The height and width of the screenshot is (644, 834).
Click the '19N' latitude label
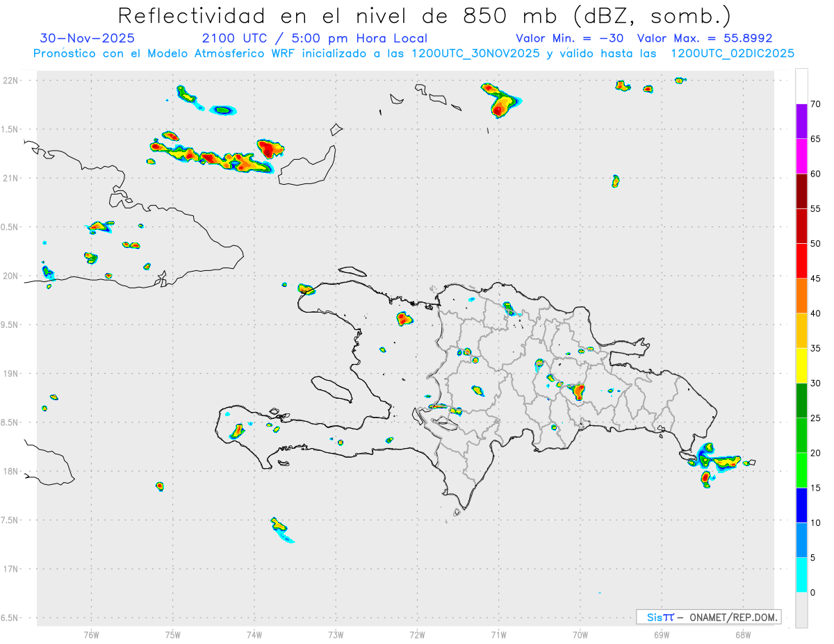(11, 373)
